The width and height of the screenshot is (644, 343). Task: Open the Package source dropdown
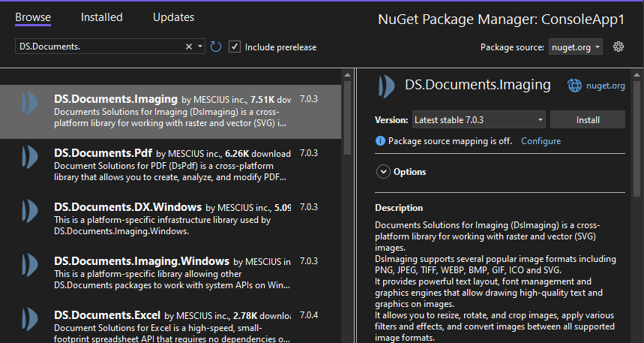click(x=576, y=47)
